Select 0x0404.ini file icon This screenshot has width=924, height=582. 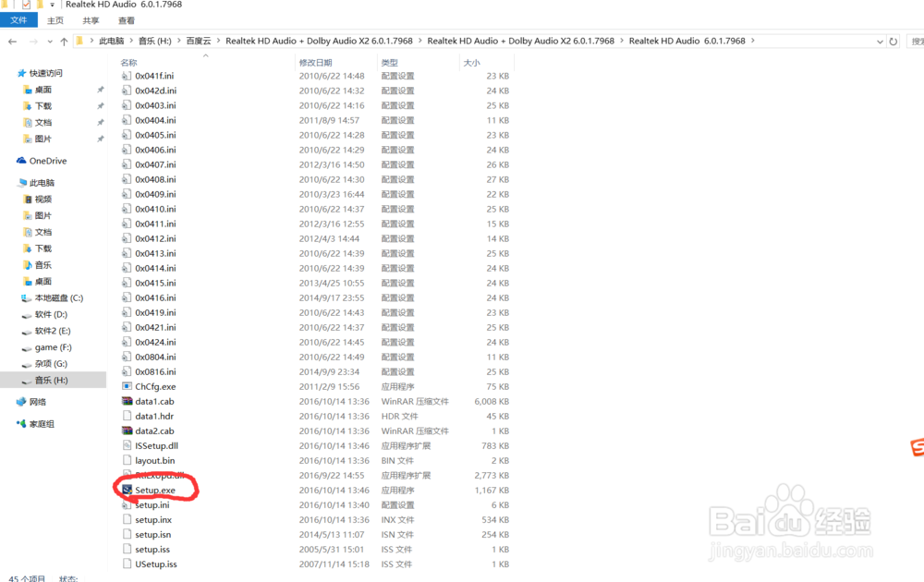coord(127,120)
